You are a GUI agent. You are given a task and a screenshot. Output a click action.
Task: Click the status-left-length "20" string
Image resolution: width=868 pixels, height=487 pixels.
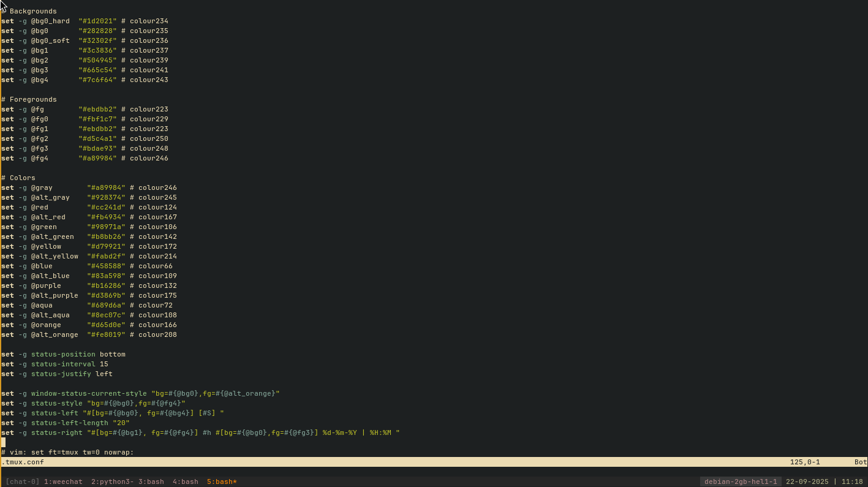[x=121, y=423]
